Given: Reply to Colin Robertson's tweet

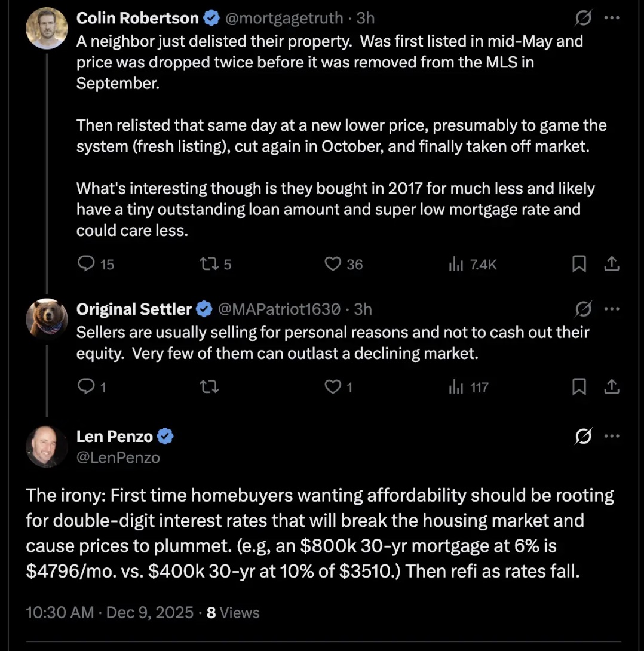Looking at the screenshot, I should click(87, 263).
